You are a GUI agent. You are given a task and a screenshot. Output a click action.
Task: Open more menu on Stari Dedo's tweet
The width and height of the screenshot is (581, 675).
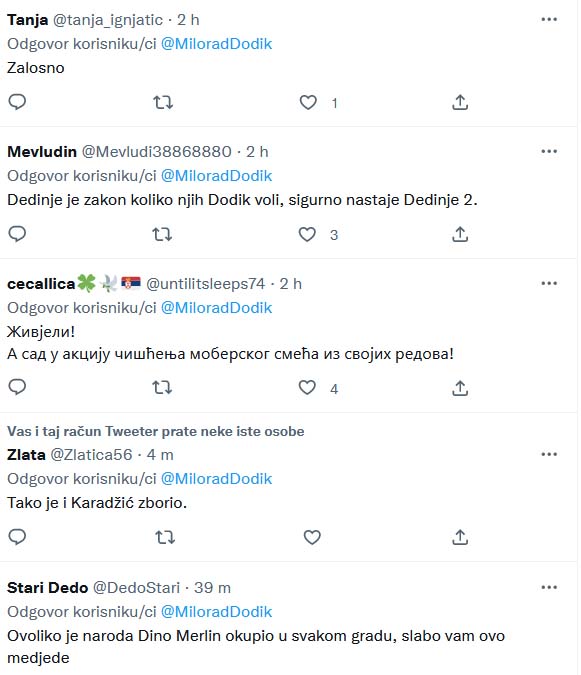coord(549,588)
